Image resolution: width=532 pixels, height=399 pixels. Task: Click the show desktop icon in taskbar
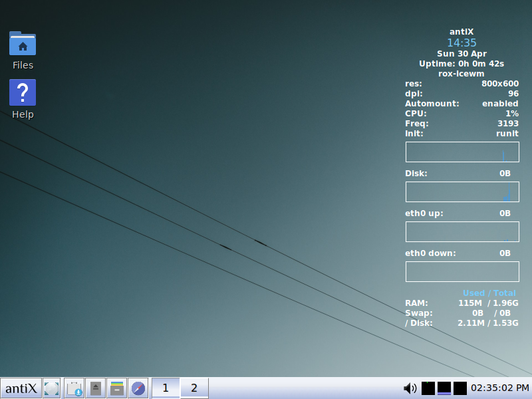click(52, 388)
